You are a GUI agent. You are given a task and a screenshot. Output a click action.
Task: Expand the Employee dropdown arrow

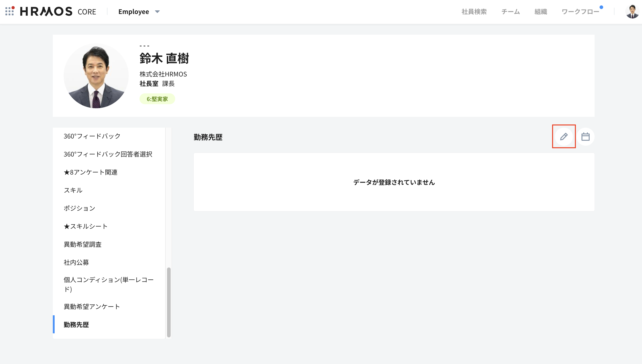[x=157, y=12]
